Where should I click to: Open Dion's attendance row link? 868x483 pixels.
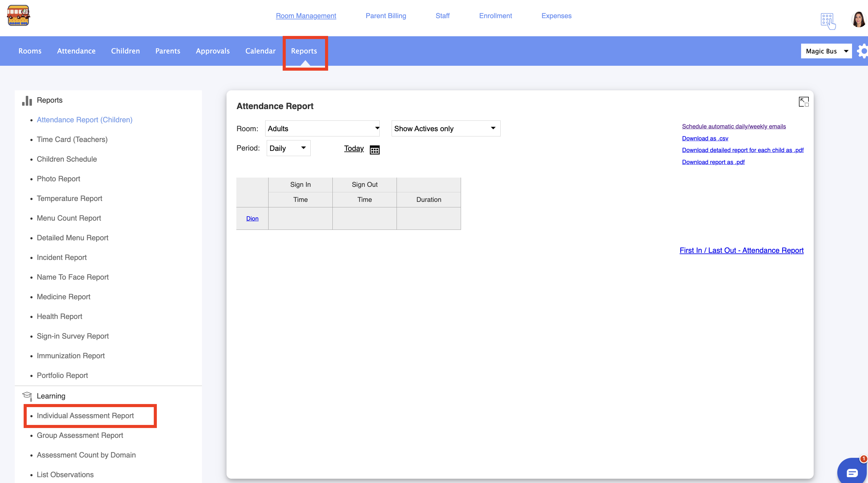pyautogui.click(x=252, y=218)
